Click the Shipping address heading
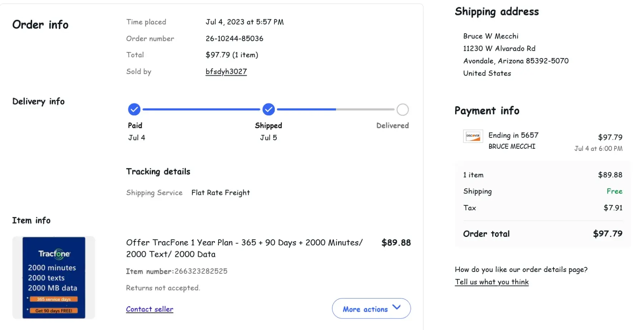The image size is (644, 330). click(x=497, y=12)
